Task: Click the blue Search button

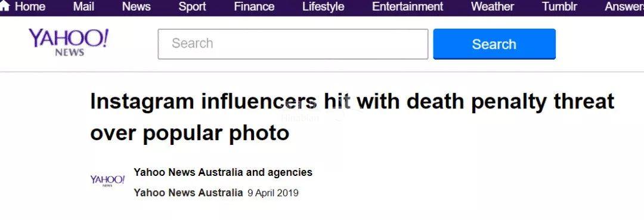Action: tap(494, 44)
